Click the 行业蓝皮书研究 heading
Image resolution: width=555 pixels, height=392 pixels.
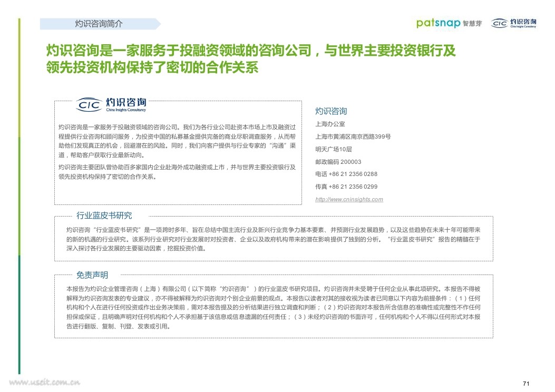point(104,215)
